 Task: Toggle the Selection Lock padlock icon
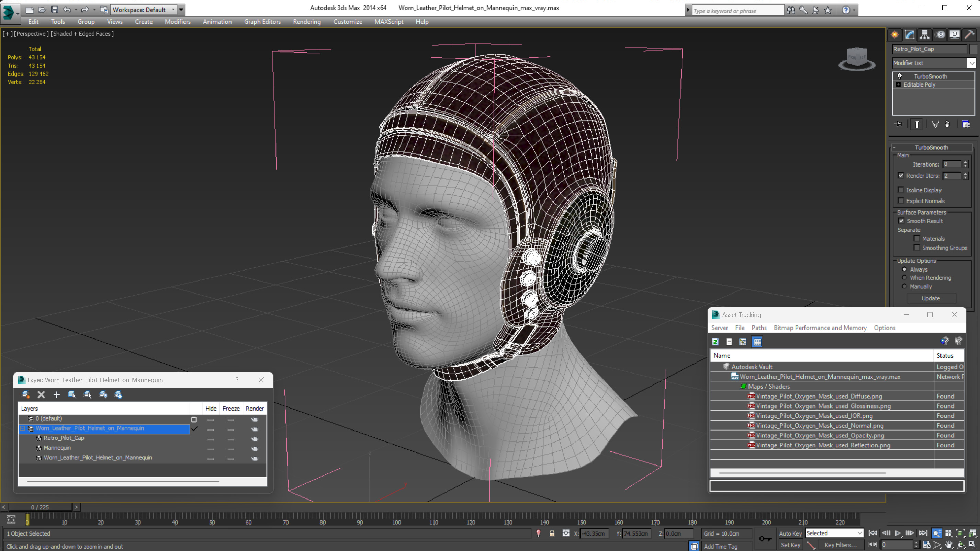pyautogui.click(x=552, y=533)
